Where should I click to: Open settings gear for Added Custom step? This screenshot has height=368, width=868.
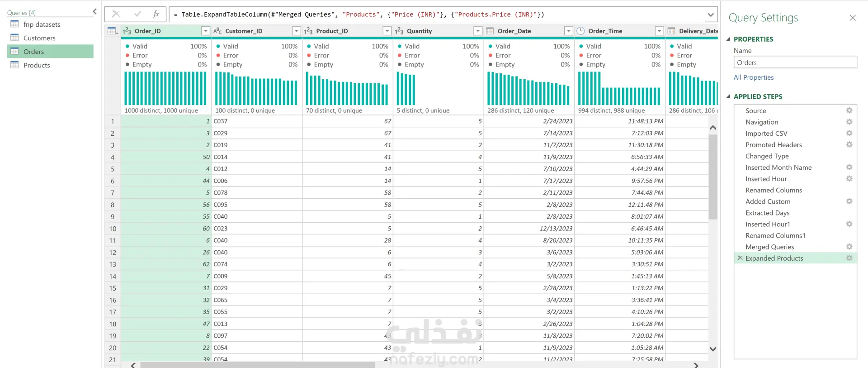(849, 201)
